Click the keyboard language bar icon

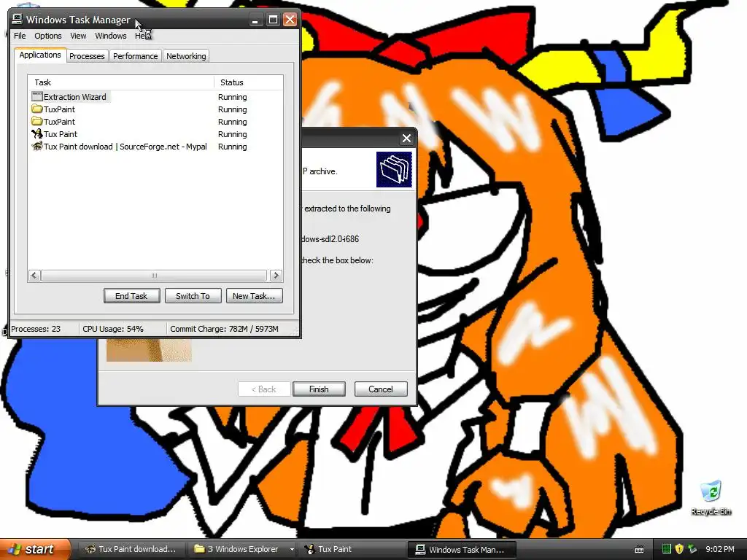(x=639, y=550)
